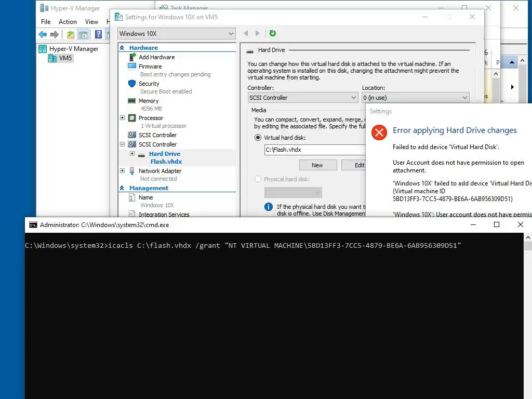The height and width of the screenshot is (399, 532).
Task: Expand the Network Adapter tree node
Action: [123, 170]
